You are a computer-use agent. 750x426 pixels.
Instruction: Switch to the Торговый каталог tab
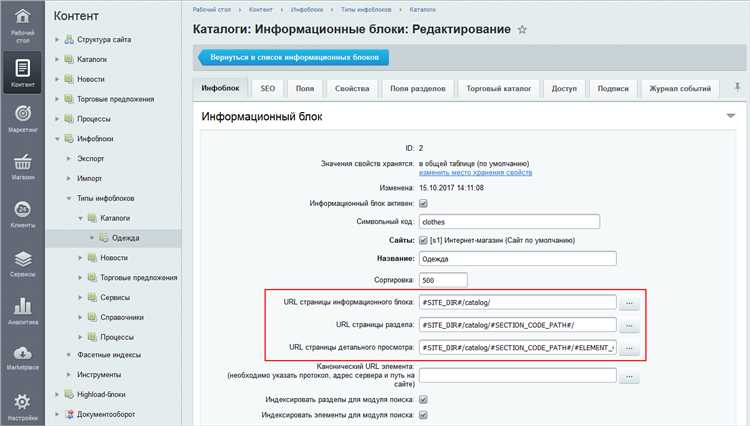499,88
